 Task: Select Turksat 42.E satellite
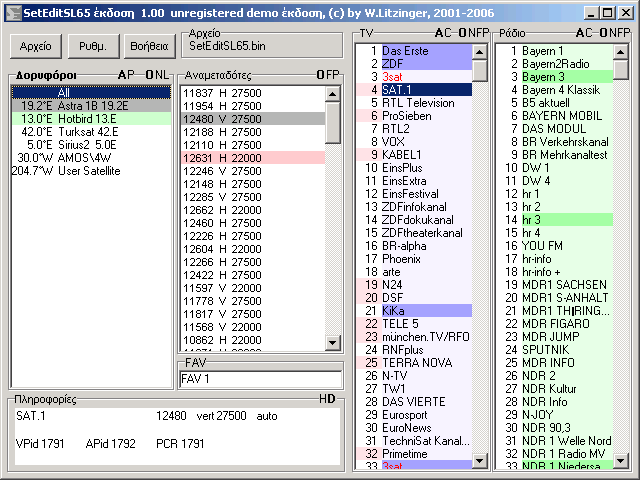pos(91,132)
